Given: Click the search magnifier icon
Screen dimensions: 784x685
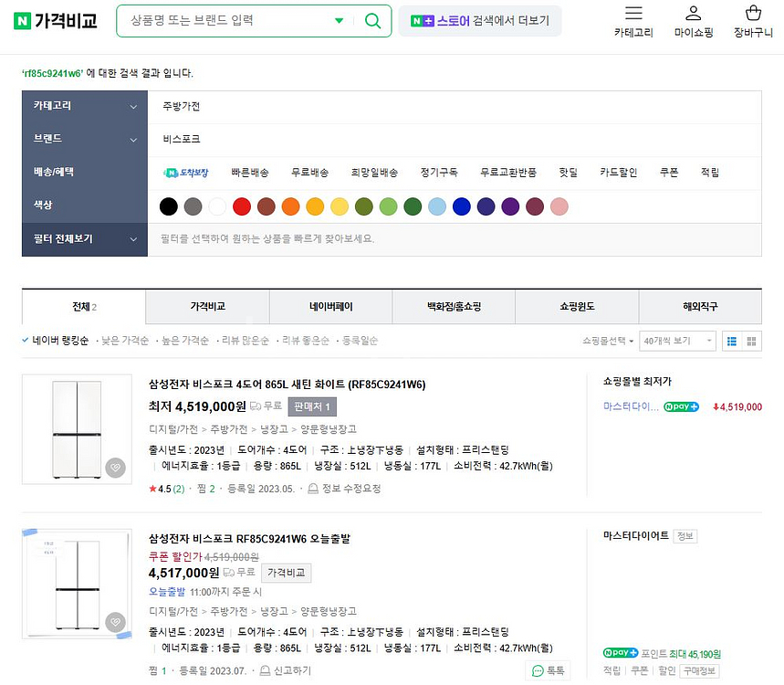Looking at the screenshot, I should click(x=372, y=20).
